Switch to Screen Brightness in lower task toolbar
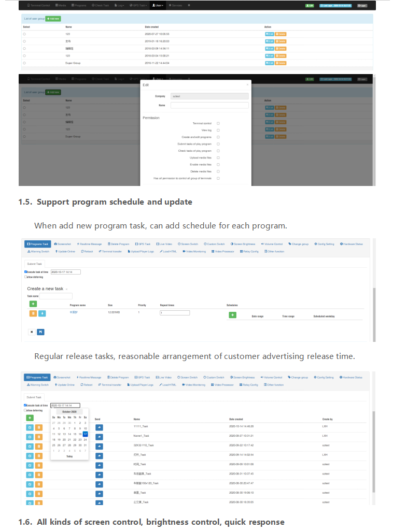The width and height of the screenshot is (393, 532). click(x=243, y=378)
